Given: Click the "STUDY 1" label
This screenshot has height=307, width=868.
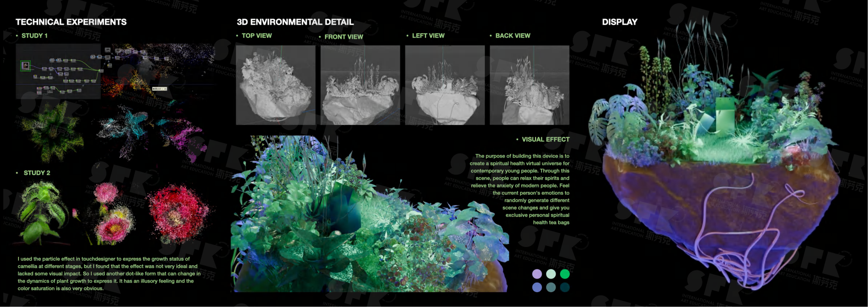Looking at the screenshot, I should 34,36.
